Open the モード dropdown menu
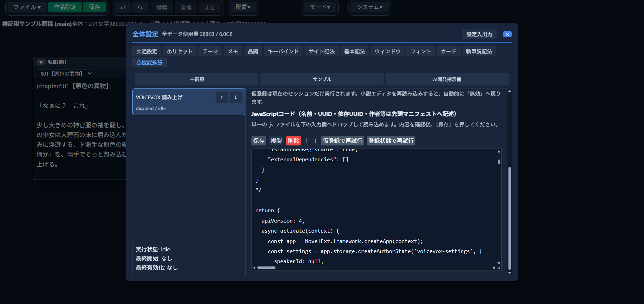644x304 pixels. (320, 7)
